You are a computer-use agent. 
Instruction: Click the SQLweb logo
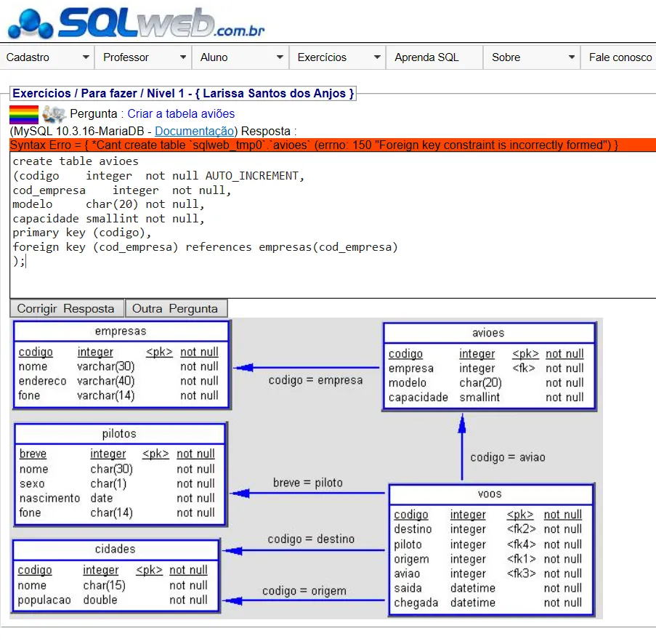click(x=136, y=23)
